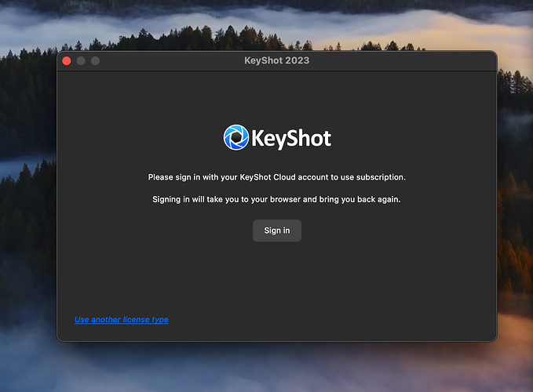Close the KeyShot 2023 window
The image size is (533, 392).
click(x=67, y=60)
